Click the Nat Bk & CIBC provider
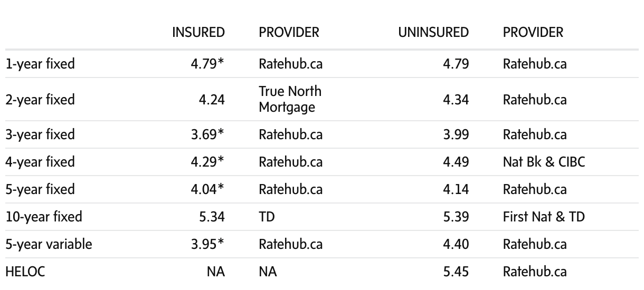644x290 pixels. pos(544,162)
